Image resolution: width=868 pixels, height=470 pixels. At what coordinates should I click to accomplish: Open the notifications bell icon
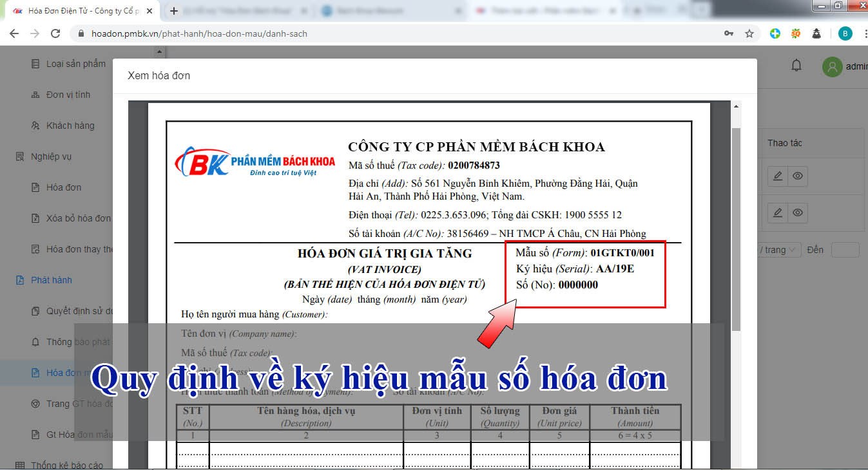point(796,65)
